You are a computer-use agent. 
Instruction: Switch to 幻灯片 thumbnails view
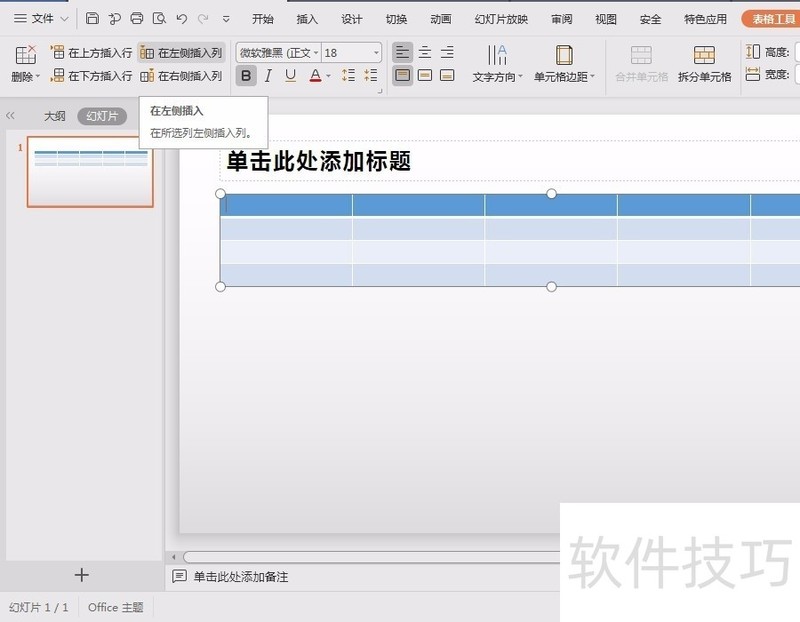pos(102,116)
